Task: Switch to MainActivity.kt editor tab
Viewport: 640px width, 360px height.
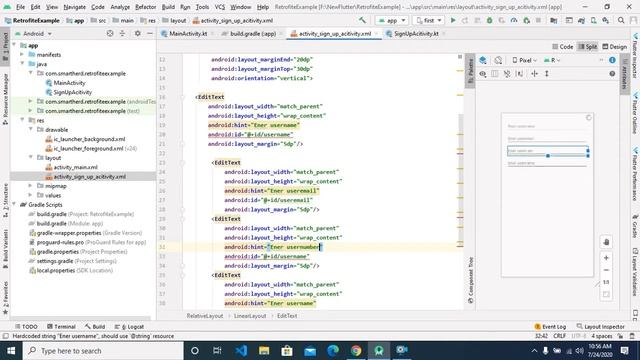Action: click(x=187, y=33)
